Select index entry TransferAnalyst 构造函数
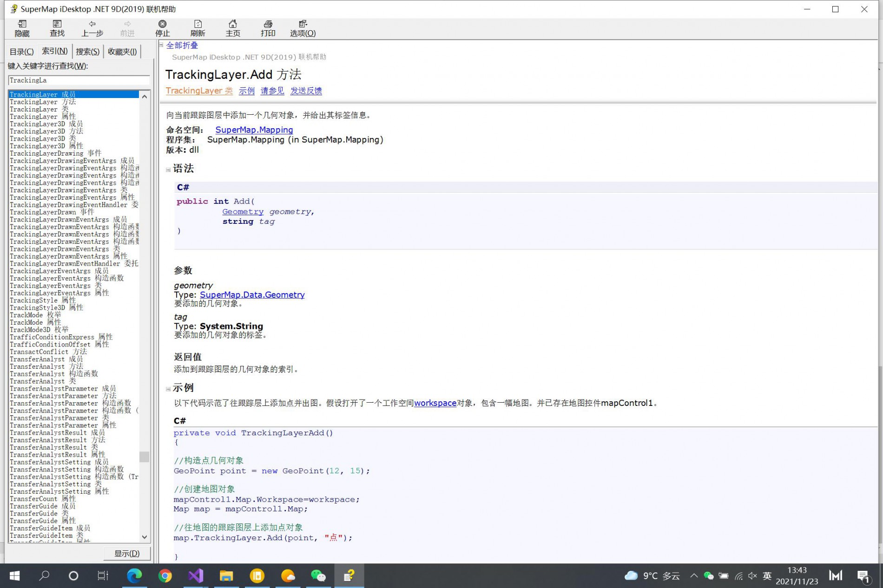This screenshot has width=883, height=588. 54,374
